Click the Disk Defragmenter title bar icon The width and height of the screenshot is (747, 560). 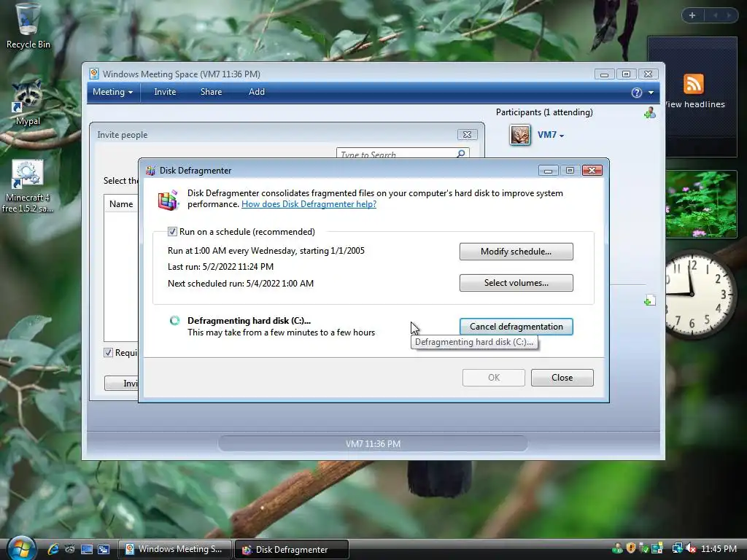[x=150, y=171]
